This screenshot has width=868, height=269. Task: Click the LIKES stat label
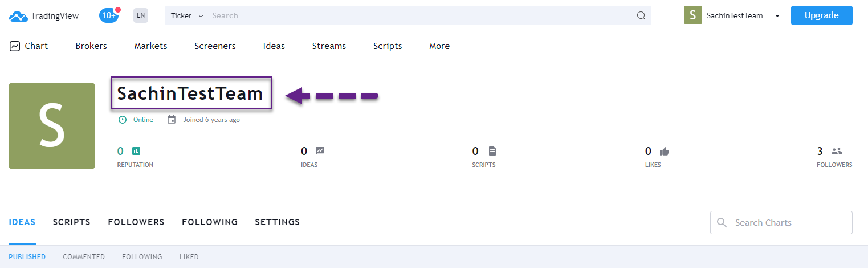[653, 165]
